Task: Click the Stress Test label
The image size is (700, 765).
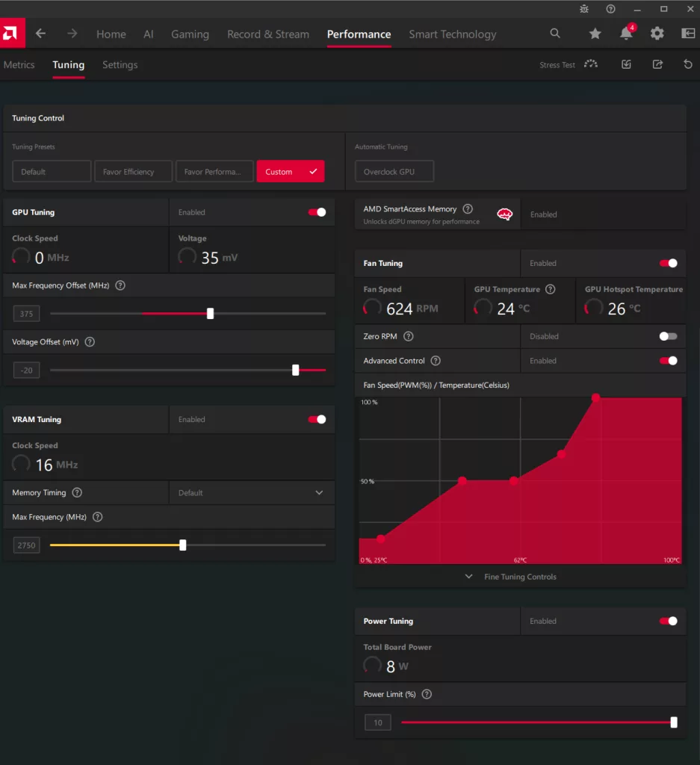Action: (557, 65)
